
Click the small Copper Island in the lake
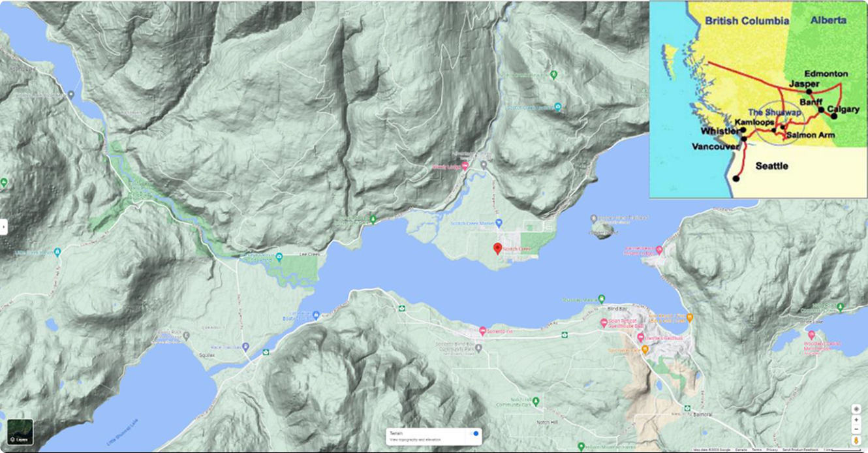[602, 229]
